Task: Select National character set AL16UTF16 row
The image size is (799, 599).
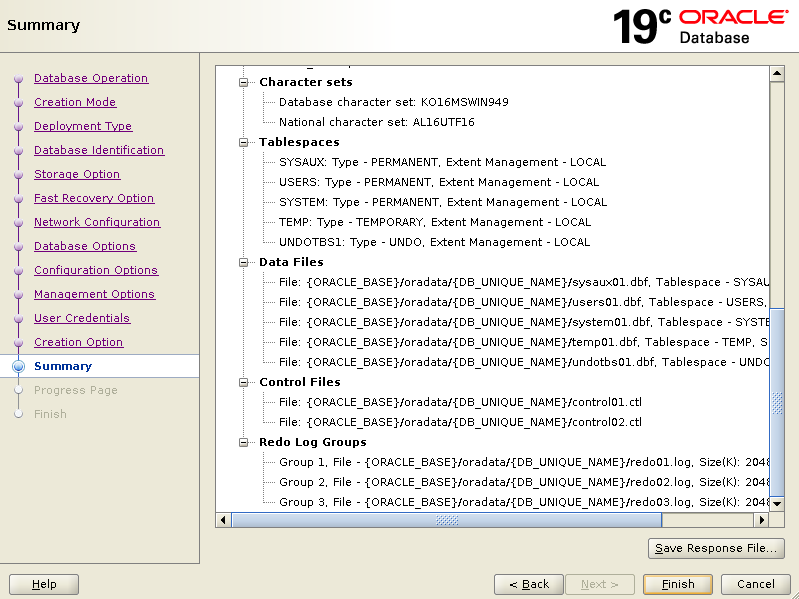Action: 377,122
